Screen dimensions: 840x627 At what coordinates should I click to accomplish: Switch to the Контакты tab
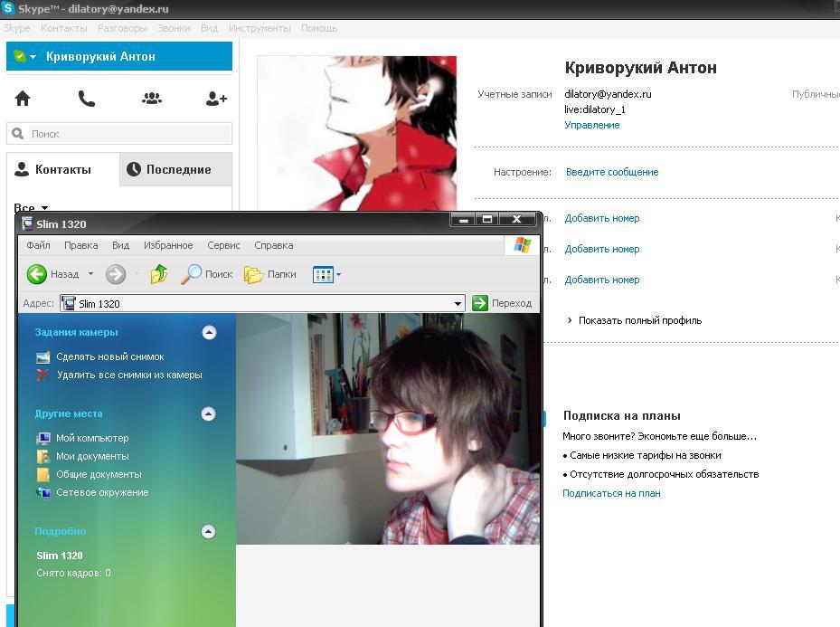click(x=62, y=169)
